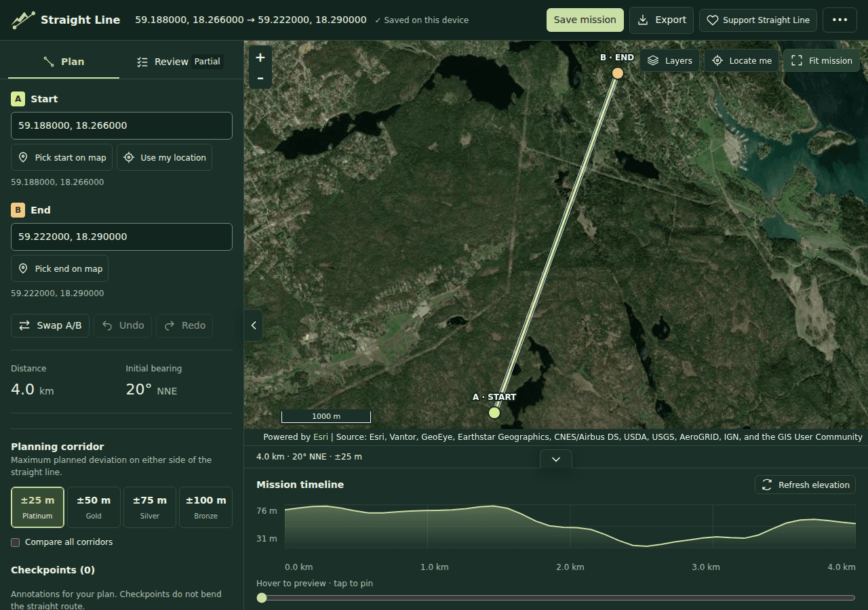
Task: Click the 20° NNE initial bearing value
Action: (x=151, y=389)
